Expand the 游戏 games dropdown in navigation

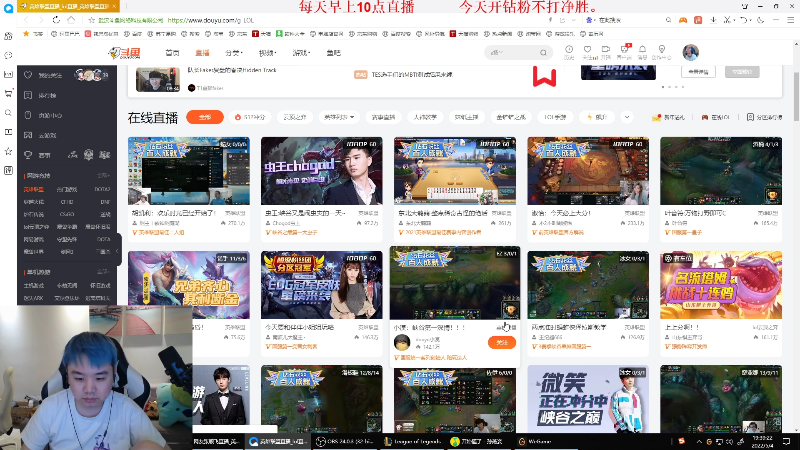click(301, 53)
